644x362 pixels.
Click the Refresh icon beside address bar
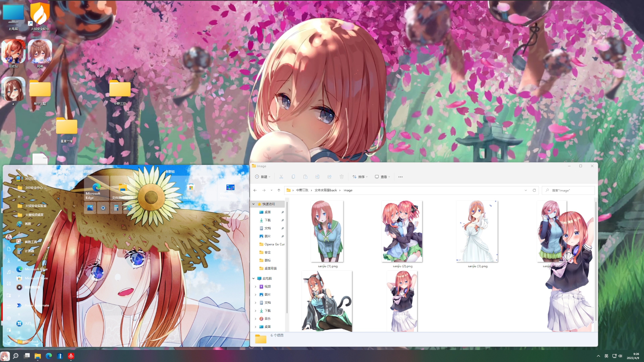534,190
